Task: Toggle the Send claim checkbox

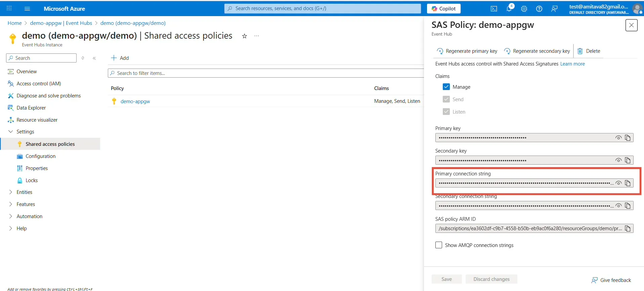Action: [446, 99]
